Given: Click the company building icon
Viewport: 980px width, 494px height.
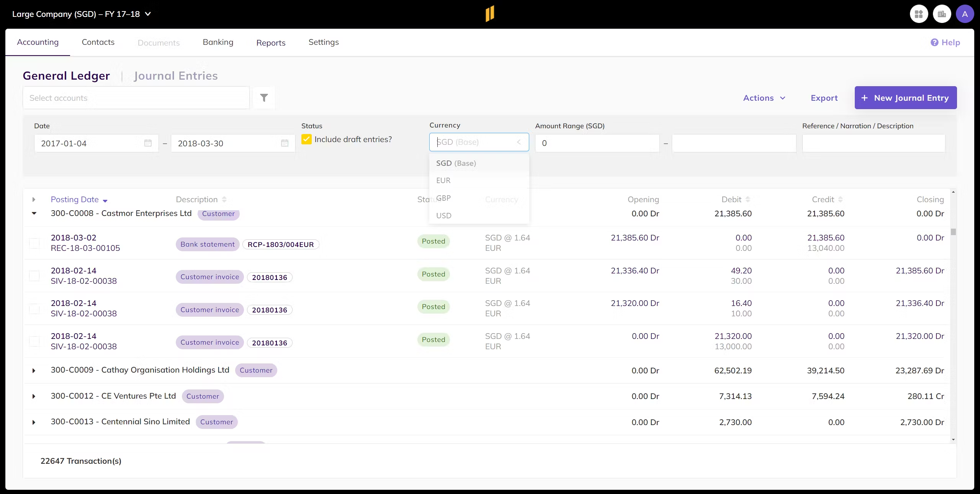Looking at the screenshot, I should (942, 14).
